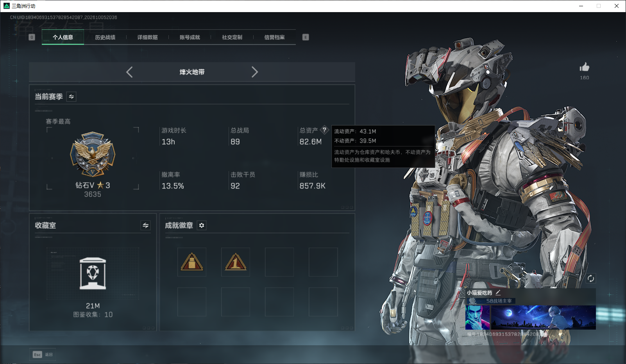Open 成就徽章 gear settings

[x=202, y=225]
